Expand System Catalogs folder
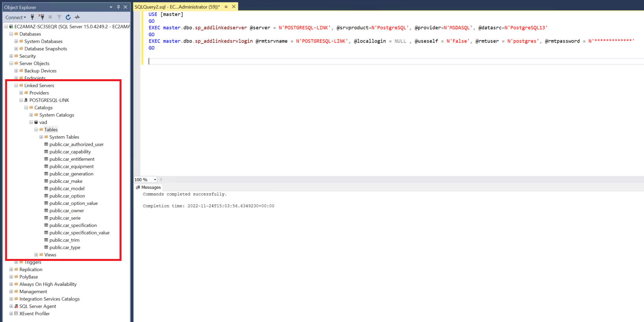The width and height of the screenshot is (644, 322). (x=31, y=115)
